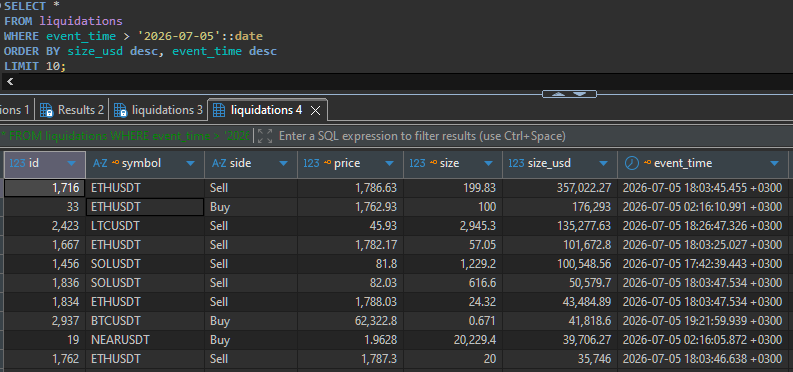Viewport: 793px width, 372px height.
Task: Click the ORDER BY line in SQL editor
Action: 140,51
